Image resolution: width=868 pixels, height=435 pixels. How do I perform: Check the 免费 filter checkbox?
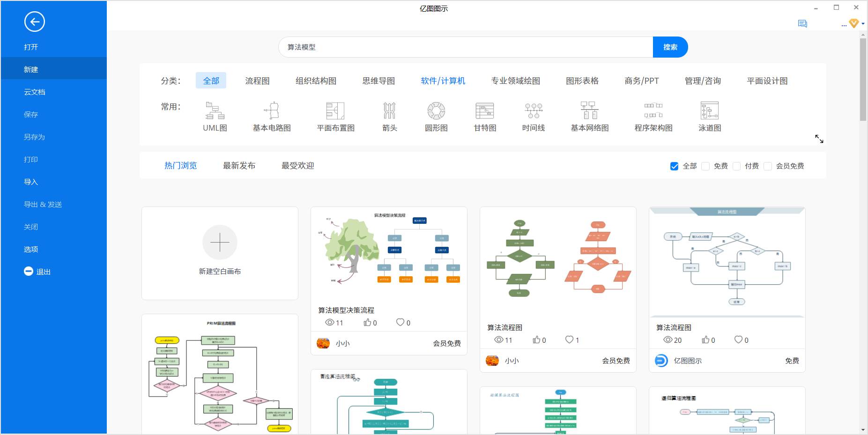pos(705,166)
